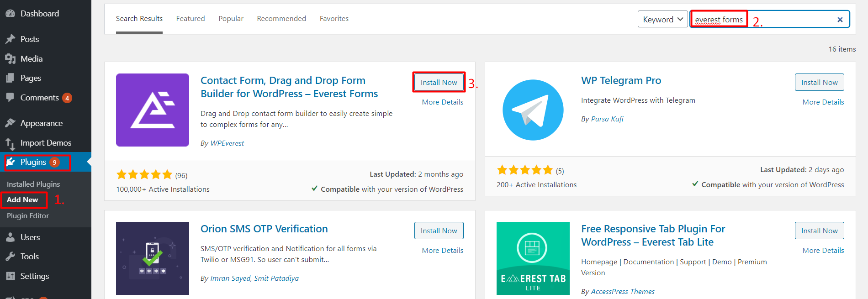The height and width of the screenshot is (299, 868).
Task: Click '100,000+ Active Installations' text
Action: 163,189
